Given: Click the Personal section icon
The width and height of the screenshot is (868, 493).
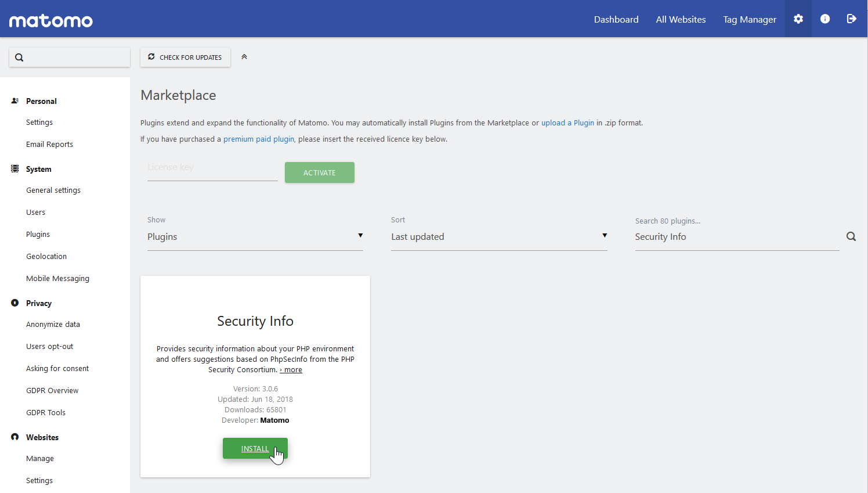Looking at the screenshot, I should 15,101.
